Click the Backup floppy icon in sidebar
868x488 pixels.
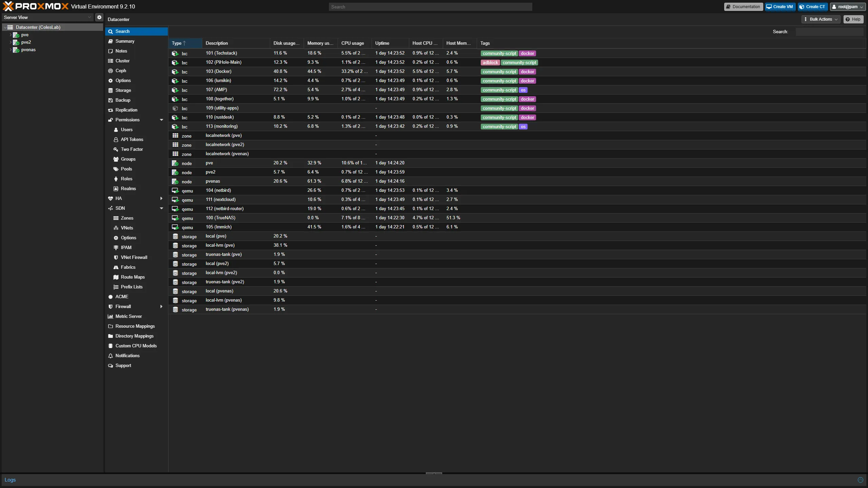pyautogui.click(x=111, y=100)
